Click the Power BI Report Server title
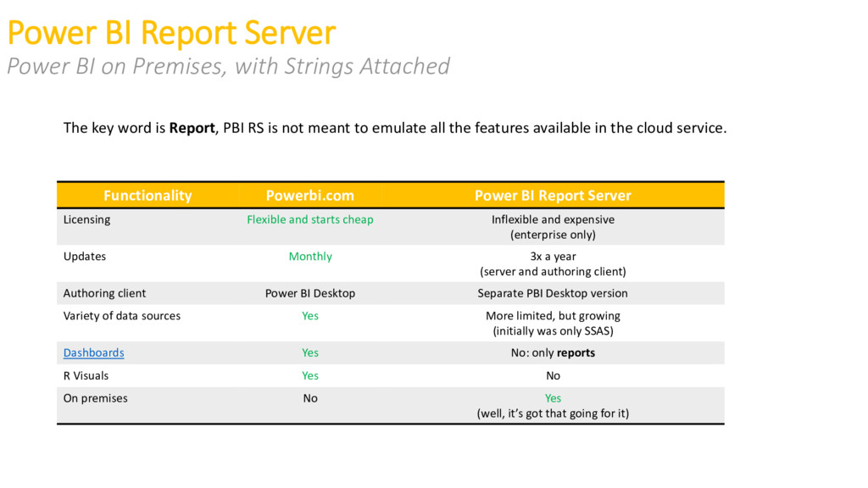Screen dimensions: 868x488 coord(171,33)
